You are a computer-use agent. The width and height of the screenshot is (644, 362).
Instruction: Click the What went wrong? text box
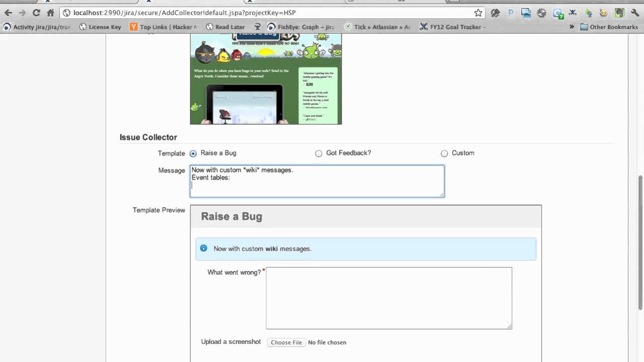(389, 298)
